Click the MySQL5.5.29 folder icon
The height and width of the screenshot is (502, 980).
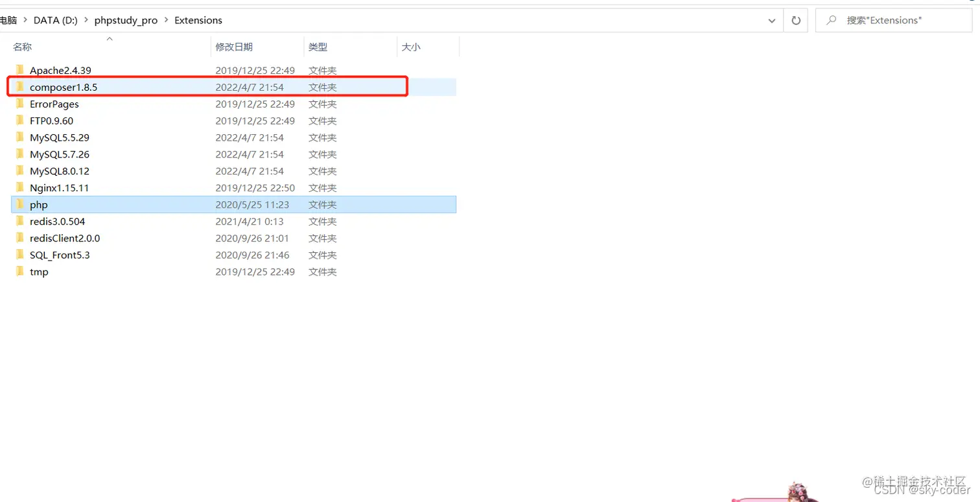coord(19,137)
